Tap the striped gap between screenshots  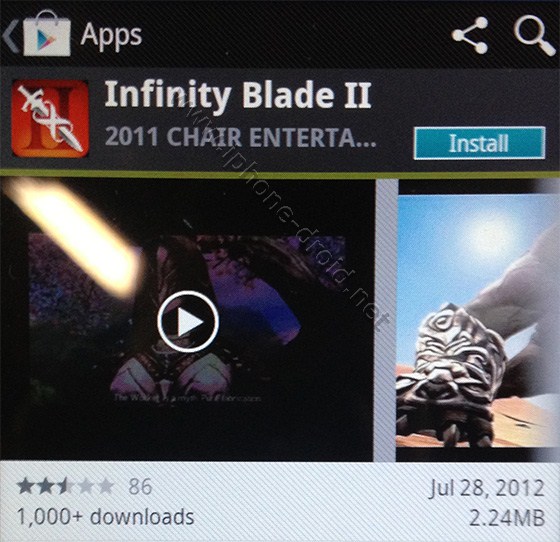(x=385, y=320)
